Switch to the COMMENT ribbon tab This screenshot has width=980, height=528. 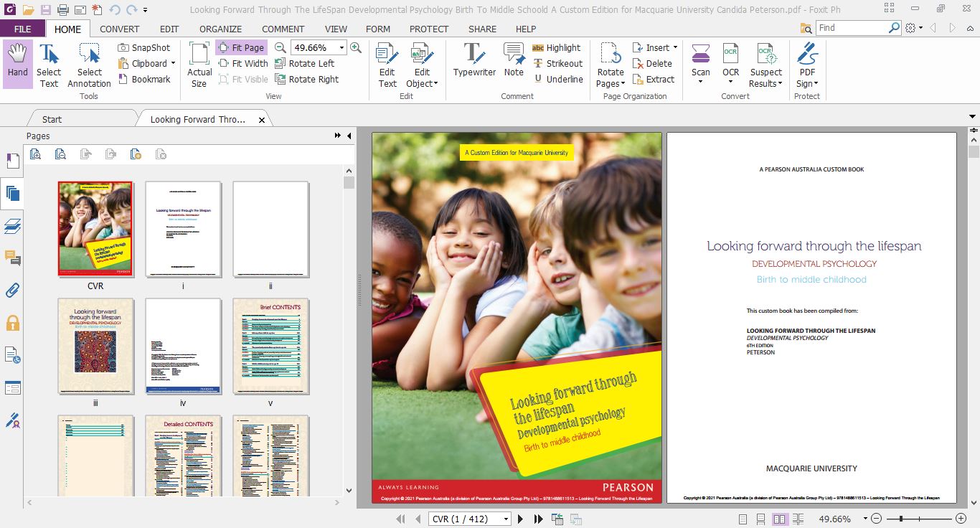(283, 29)
